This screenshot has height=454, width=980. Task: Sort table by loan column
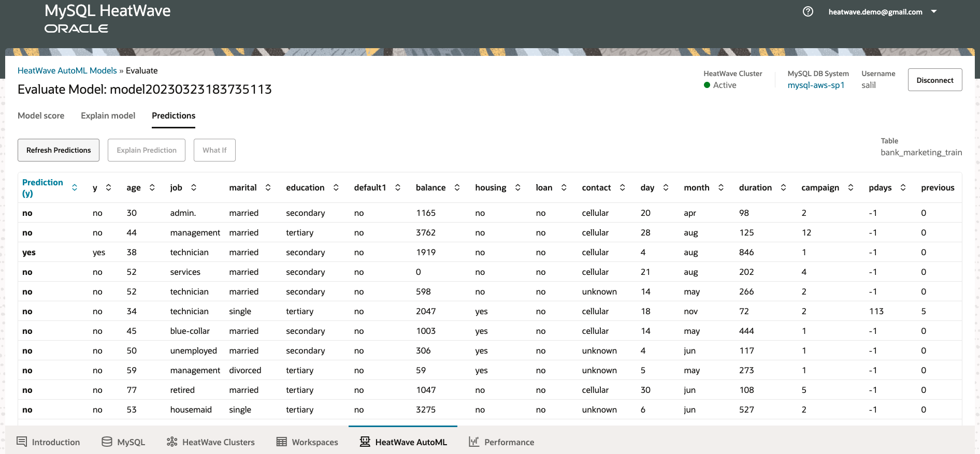pyautogui.click(x=564, y=187)
